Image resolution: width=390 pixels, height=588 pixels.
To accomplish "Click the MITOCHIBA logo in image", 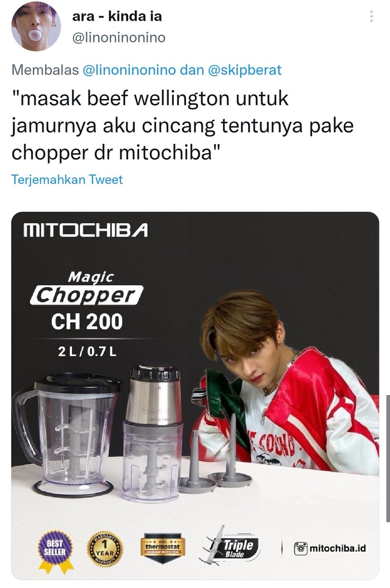I will pos(85,230).
